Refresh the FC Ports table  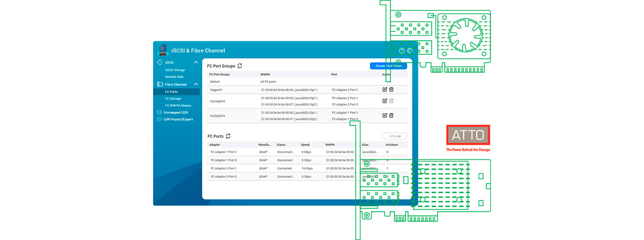click(228, 136)
